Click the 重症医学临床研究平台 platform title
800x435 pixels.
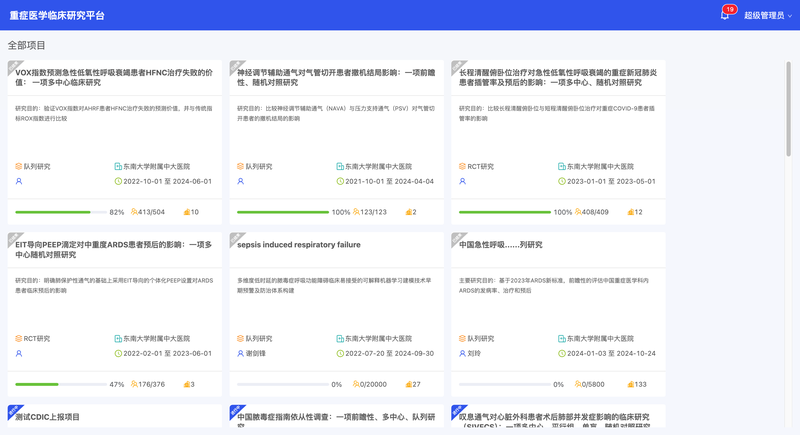coord(57,15)
